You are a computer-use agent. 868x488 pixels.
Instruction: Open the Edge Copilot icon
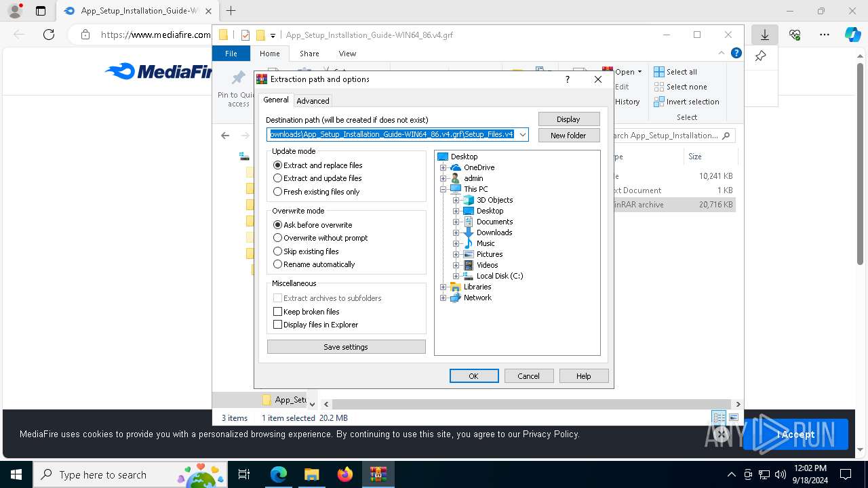(x=852, y=35)
